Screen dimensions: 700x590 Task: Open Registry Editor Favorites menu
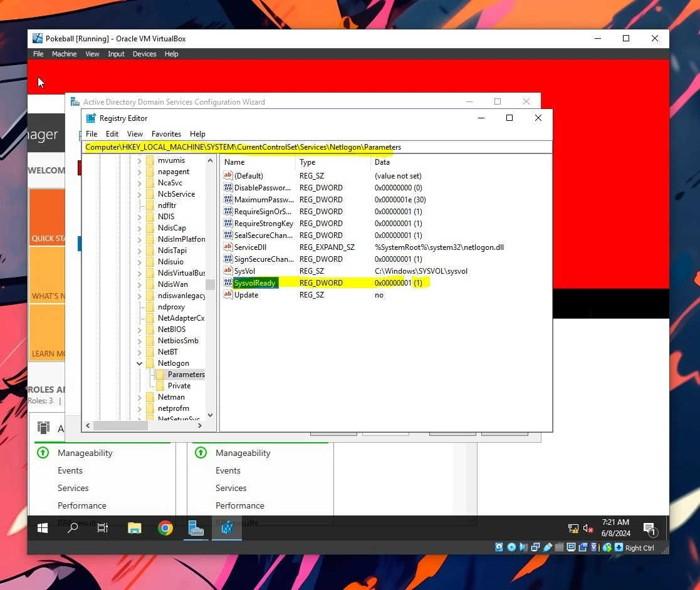click(166, 134)
